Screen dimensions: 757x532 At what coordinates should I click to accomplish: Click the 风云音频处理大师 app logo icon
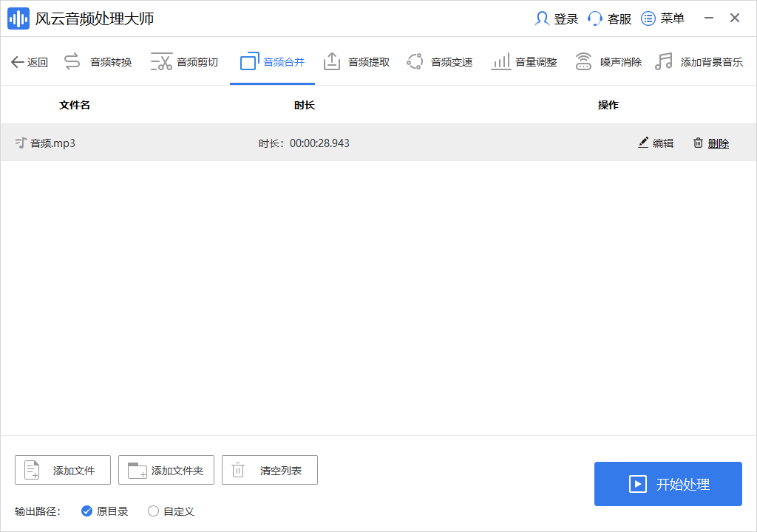18,18
